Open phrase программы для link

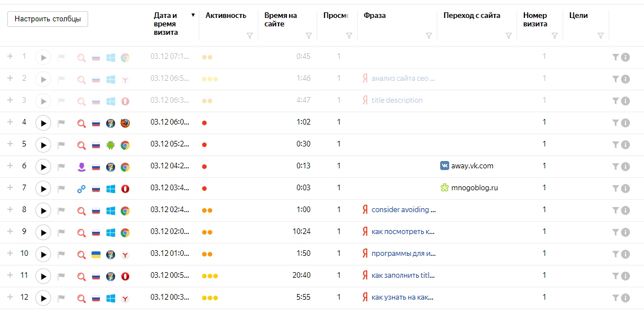403,253
